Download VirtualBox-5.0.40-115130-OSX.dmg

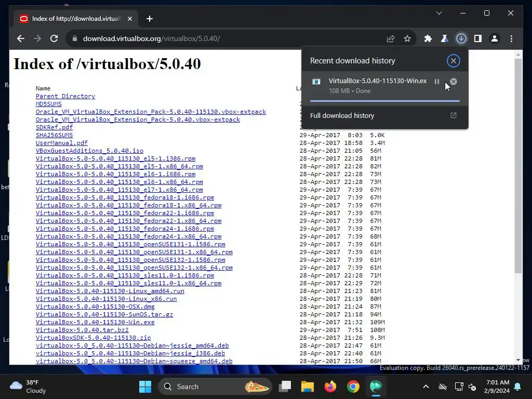click(x=95, y=307)
